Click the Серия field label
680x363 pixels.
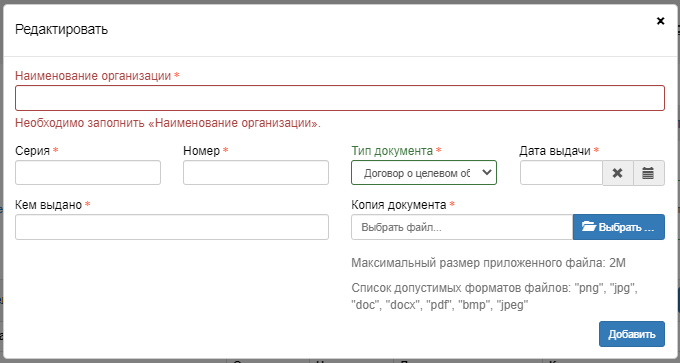pyautogui.click(x=33, y=151)
